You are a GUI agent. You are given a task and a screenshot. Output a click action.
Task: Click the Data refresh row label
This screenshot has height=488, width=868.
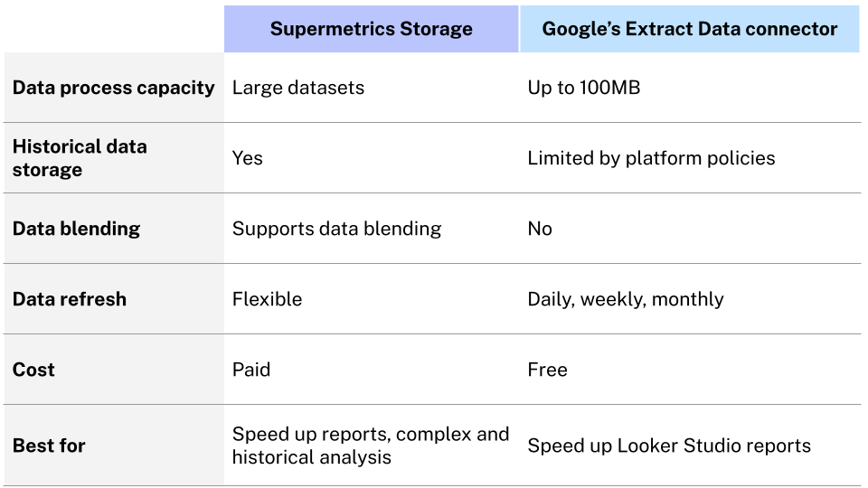point(70,299)
